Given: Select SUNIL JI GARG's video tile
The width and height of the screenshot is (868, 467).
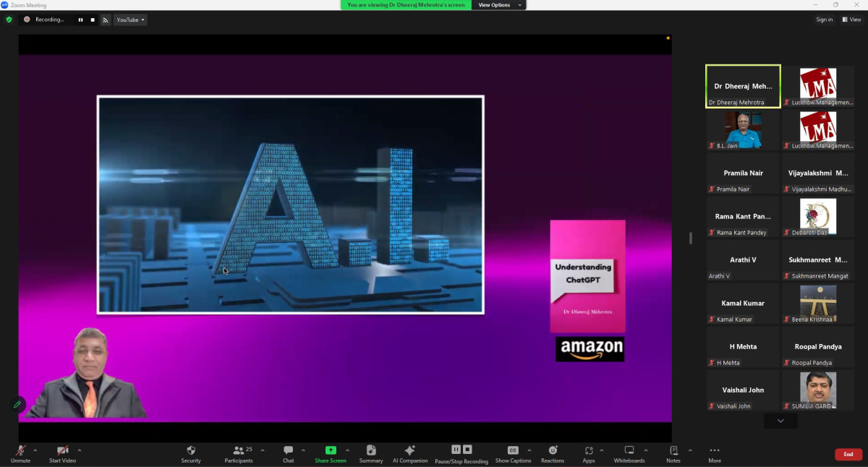Looking at the screenshot, I should coord(818,390).
